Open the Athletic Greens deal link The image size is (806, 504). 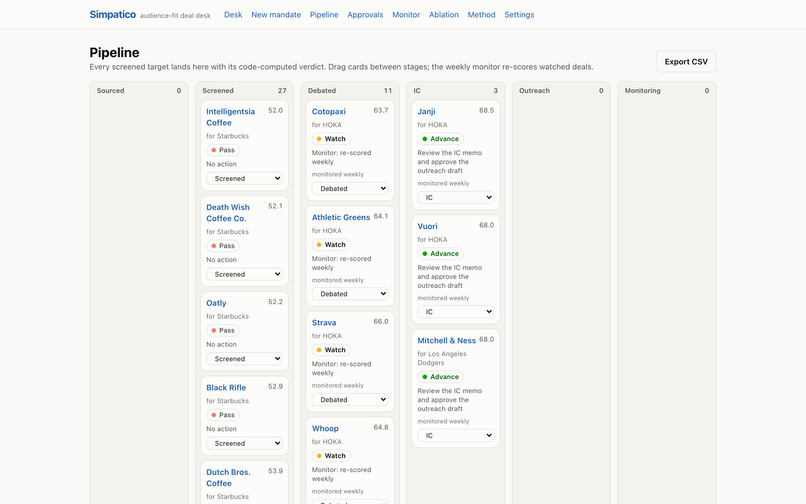point(341,217)
